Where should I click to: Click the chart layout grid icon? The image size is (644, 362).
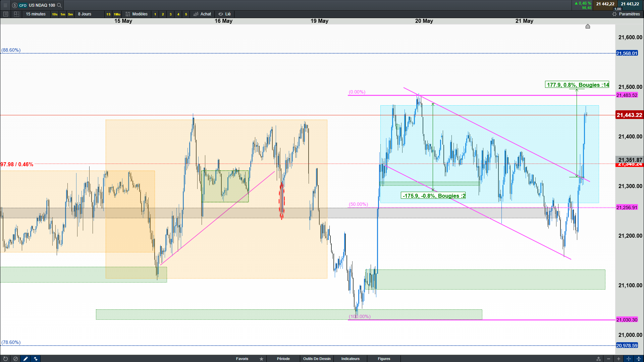tap(16, 14)
